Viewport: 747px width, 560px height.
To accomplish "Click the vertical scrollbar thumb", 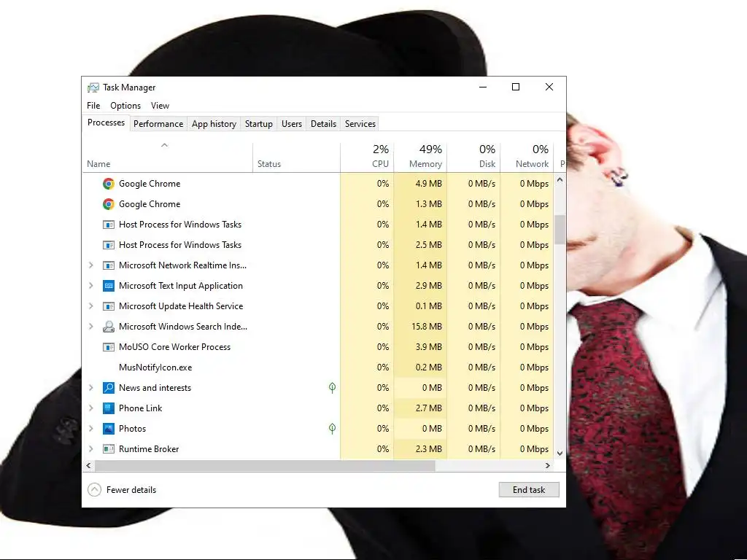I will [560, 230].
